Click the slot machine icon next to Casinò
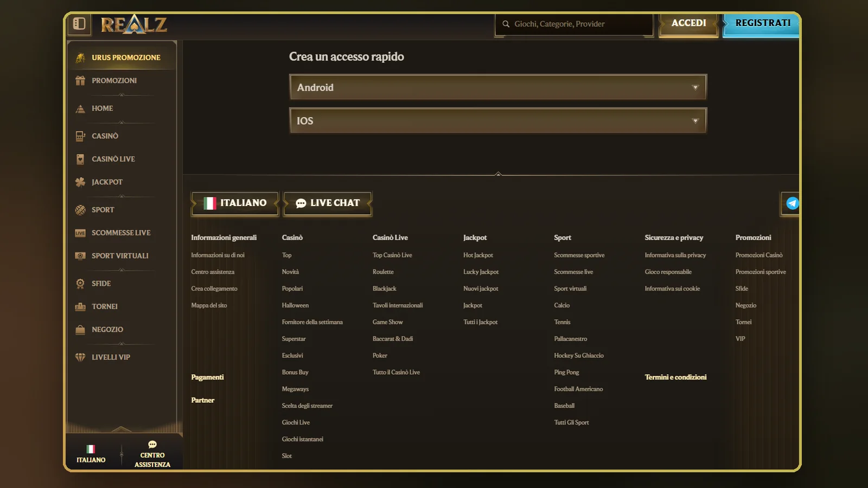The height and width of the screenshot is (488, 868). coord(80,136)
